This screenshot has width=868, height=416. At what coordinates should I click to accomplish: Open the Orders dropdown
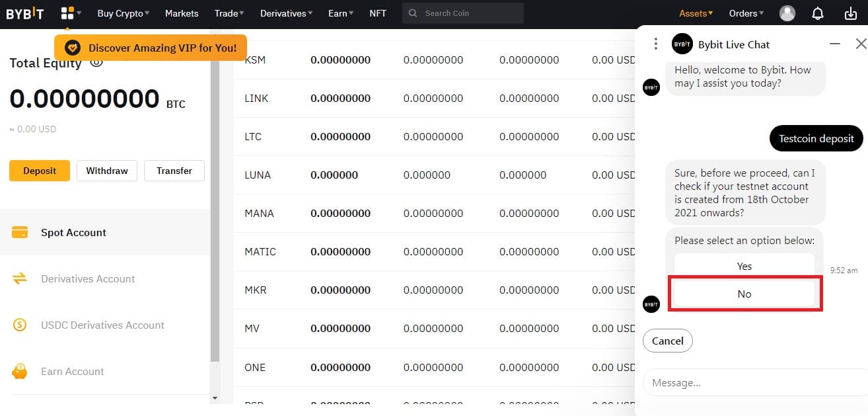pyautogui.click(x=746, y=13)
